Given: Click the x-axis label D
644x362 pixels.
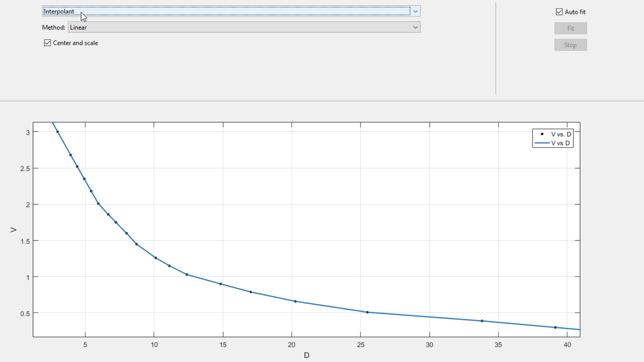Looking at the screenshot, I should 306,355.
